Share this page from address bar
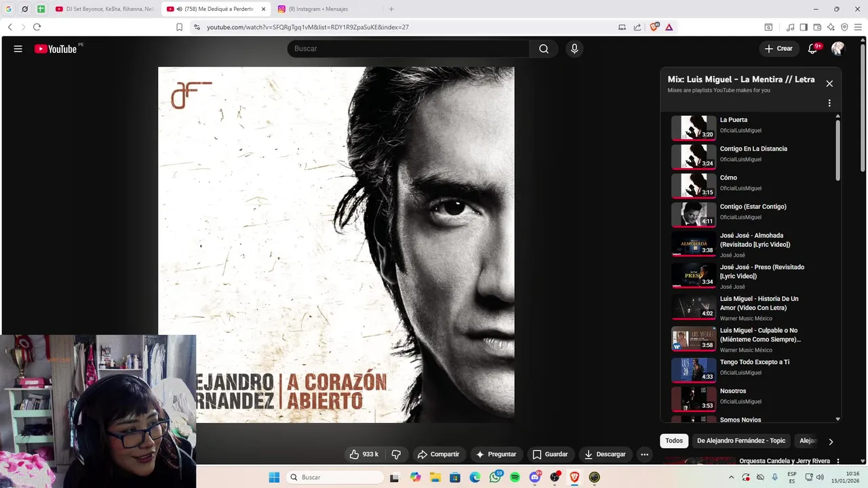This screenshot has width=868, height=488. tap(637, 27)
